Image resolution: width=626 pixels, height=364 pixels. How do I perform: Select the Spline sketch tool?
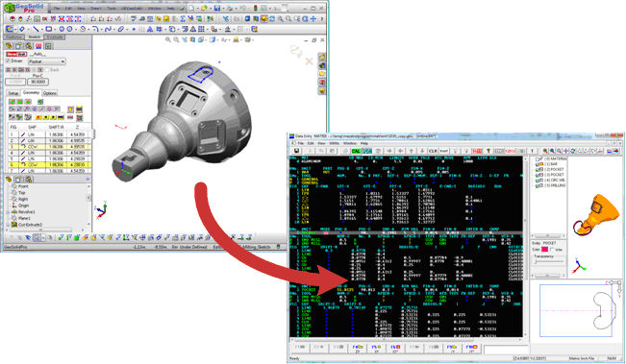109,29
